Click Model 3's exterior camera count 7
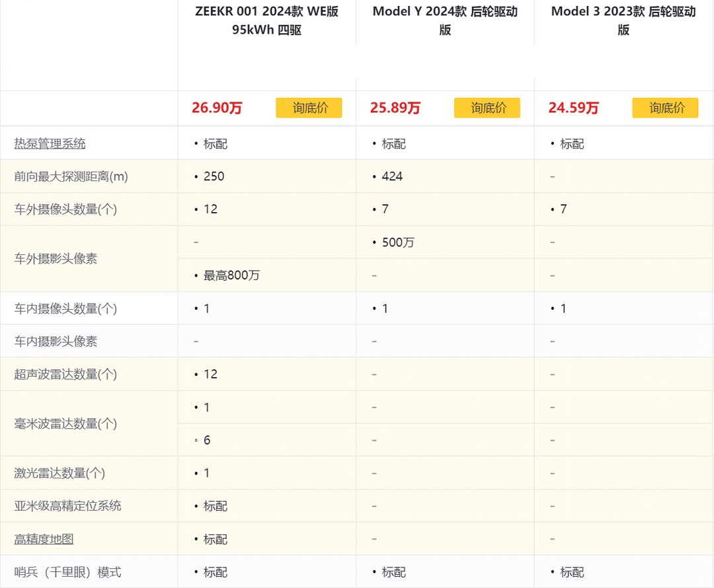 click(x=563, y=209)
